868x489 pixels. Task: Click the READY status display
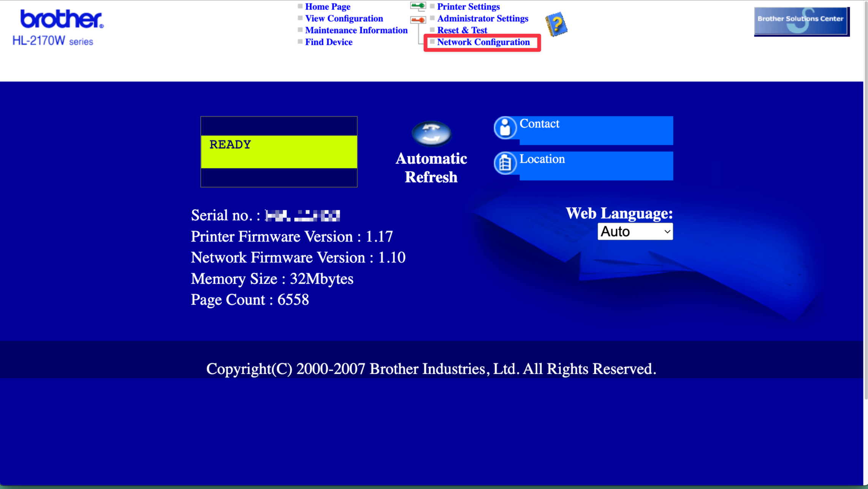(x=279, y=144)
